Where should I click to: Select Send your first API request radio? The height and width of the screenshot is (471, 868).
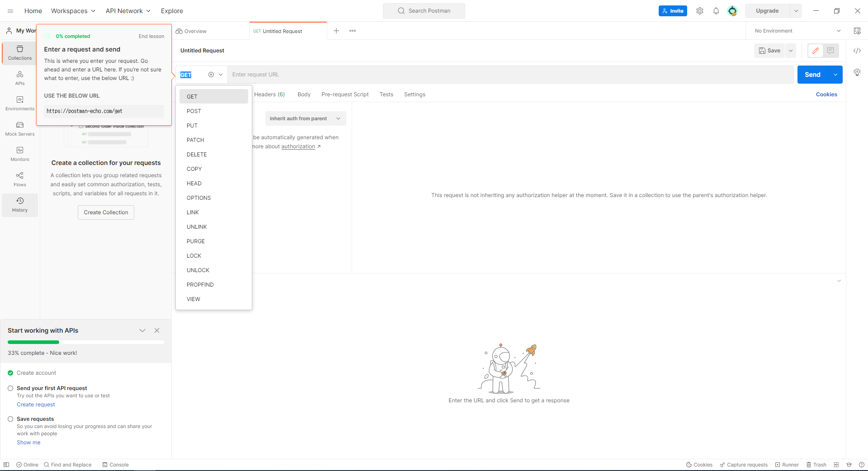click(x=10, y=388)
